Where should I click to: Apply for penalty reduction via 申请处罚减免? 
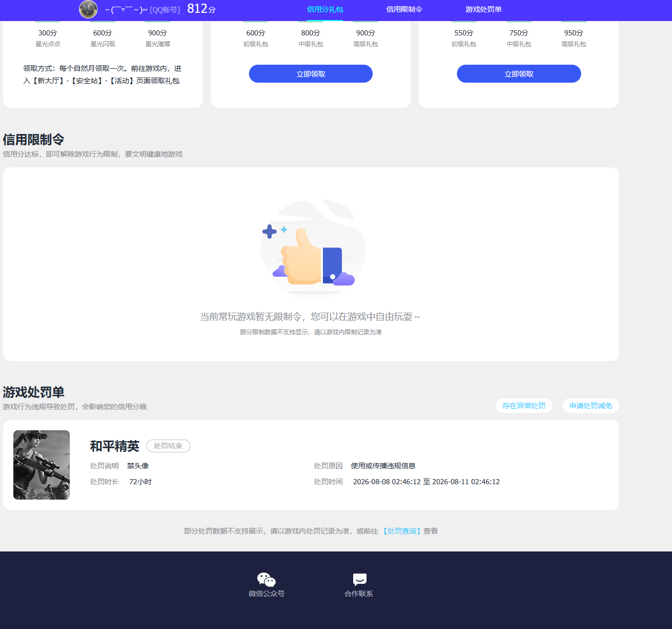[591, 406]
